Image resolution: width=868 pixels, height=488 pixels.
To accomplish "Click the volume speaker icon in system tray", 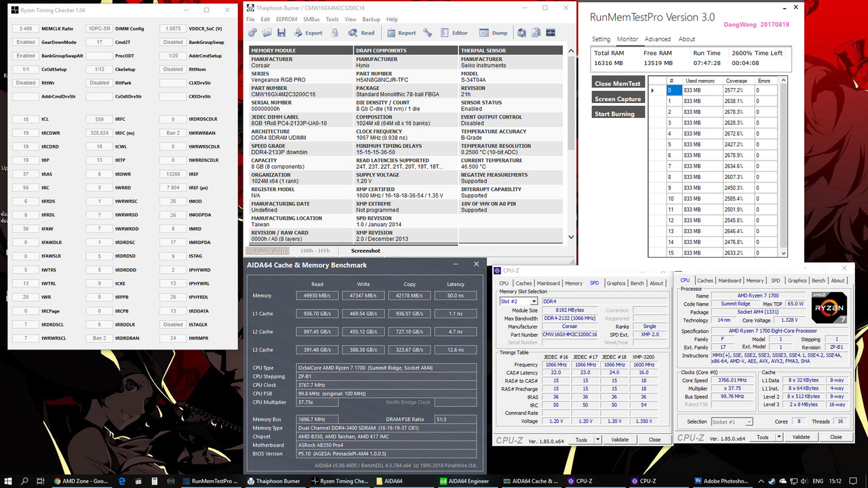I will [805, 481].
